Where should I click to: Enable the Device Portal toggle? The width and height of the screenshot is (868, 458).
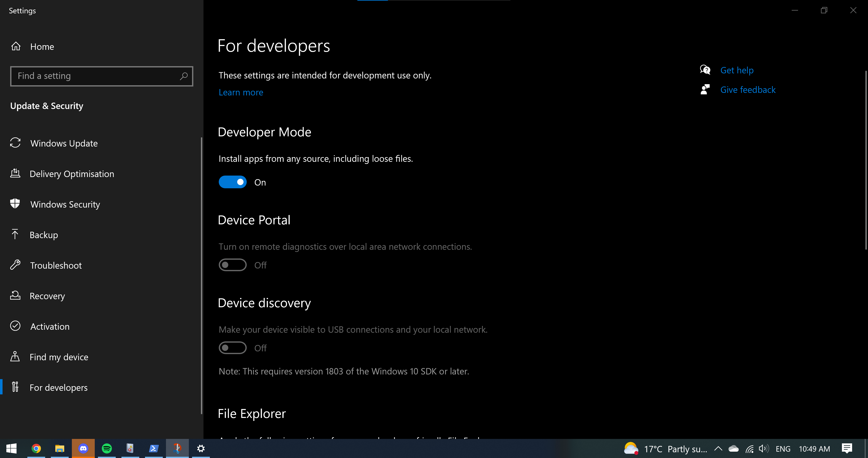point(233,265)
